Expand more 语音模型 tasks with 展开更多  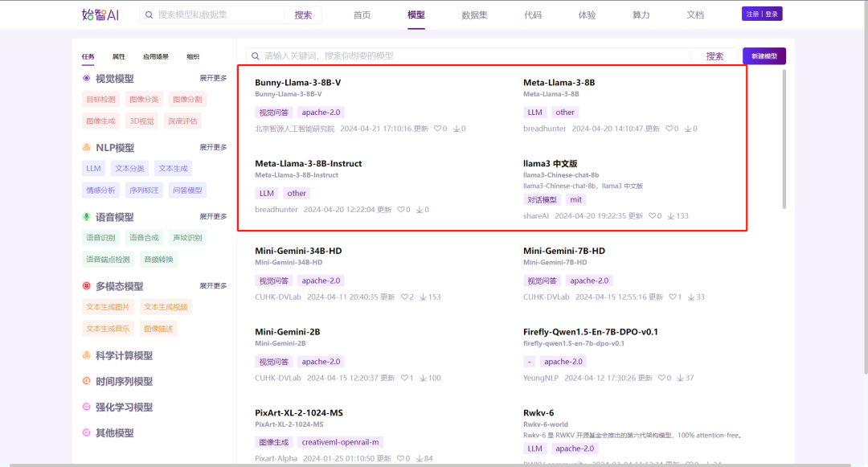pyautogui.click(x=213, y=216)
